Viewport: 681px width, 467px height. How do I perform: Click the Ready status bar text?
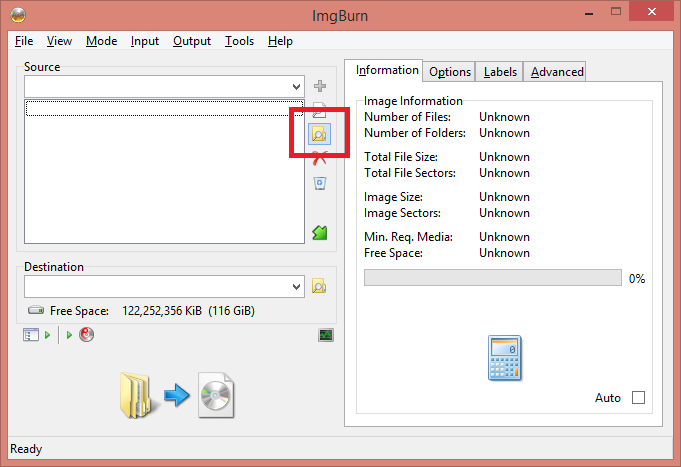[26, 449]
